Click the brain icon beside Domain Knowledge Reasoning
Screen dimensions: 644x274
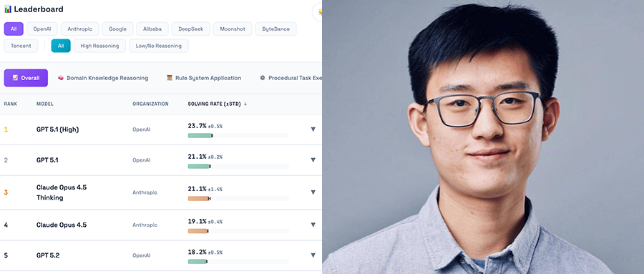coord(61,78)
